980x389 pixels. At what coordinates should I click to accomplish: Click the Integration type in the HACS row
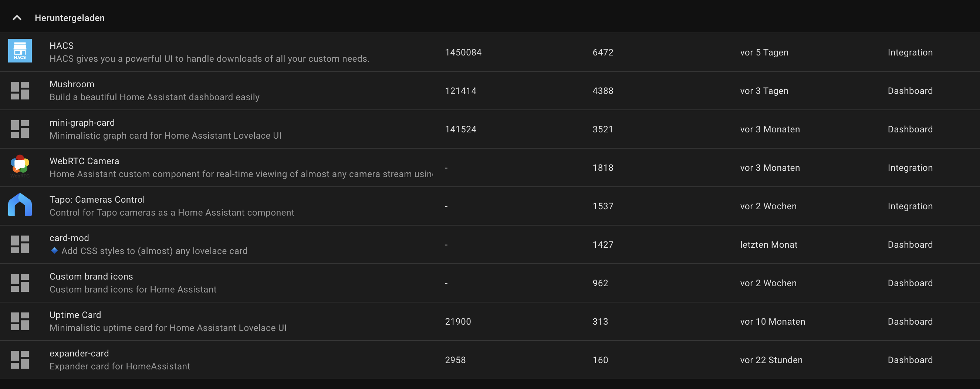tap(910, 52)
